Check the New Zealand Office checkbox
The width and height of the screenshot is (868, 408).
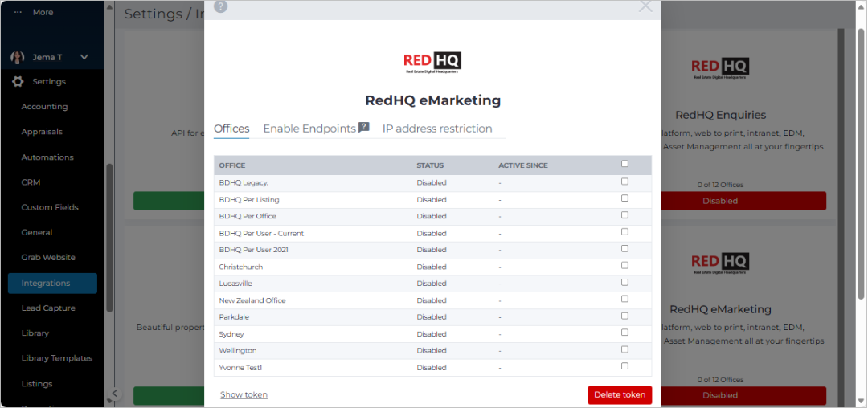coord(625,299)
